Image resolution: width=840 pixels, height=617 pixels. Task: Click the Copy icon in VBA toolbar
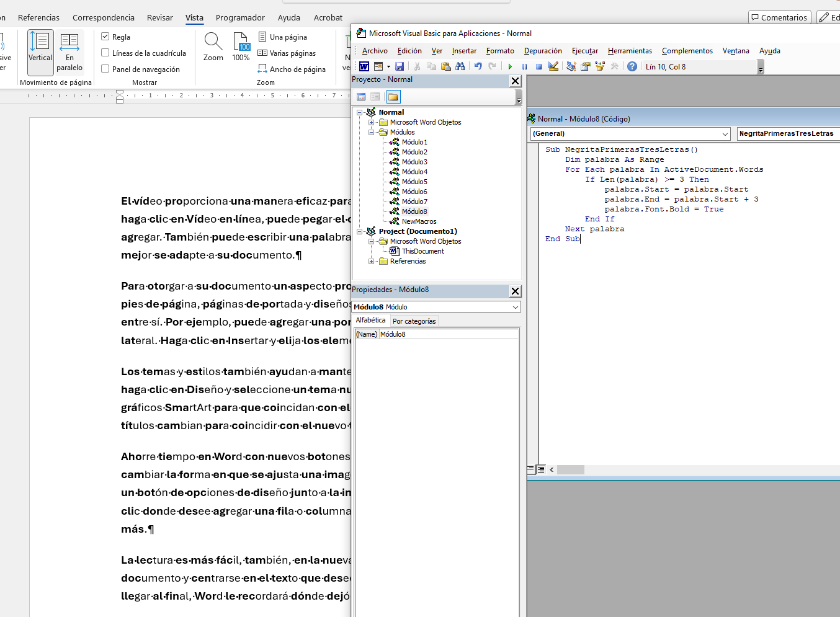click(x=431, y=66)
